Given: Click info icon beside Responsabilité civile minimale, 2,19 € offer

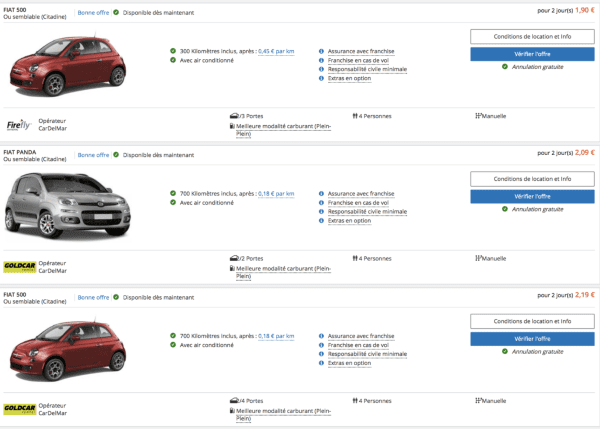Looking at the screenshot, I should (x=321, y=354).
